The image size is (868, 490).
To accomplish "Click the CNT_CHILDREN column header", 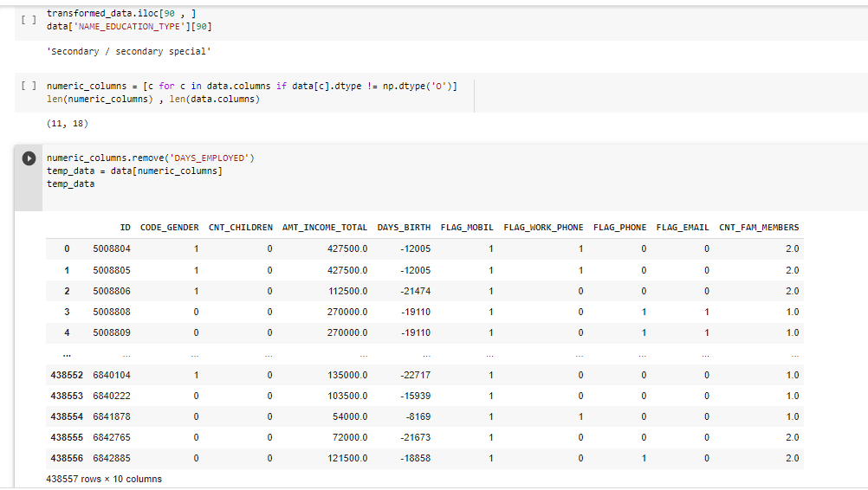I will coord(241,228).
